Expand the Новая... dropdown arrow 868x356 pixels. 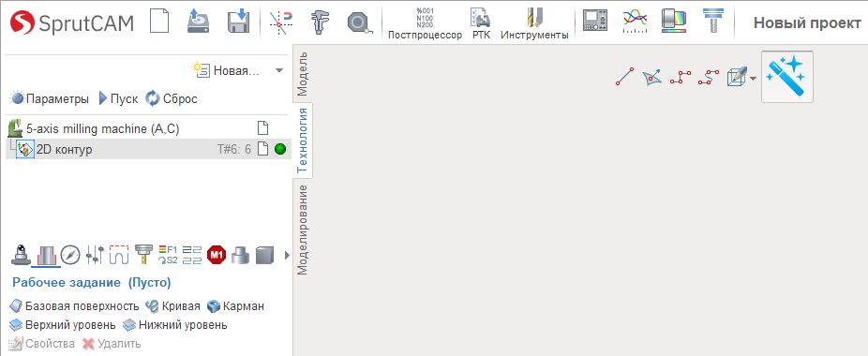279,71
